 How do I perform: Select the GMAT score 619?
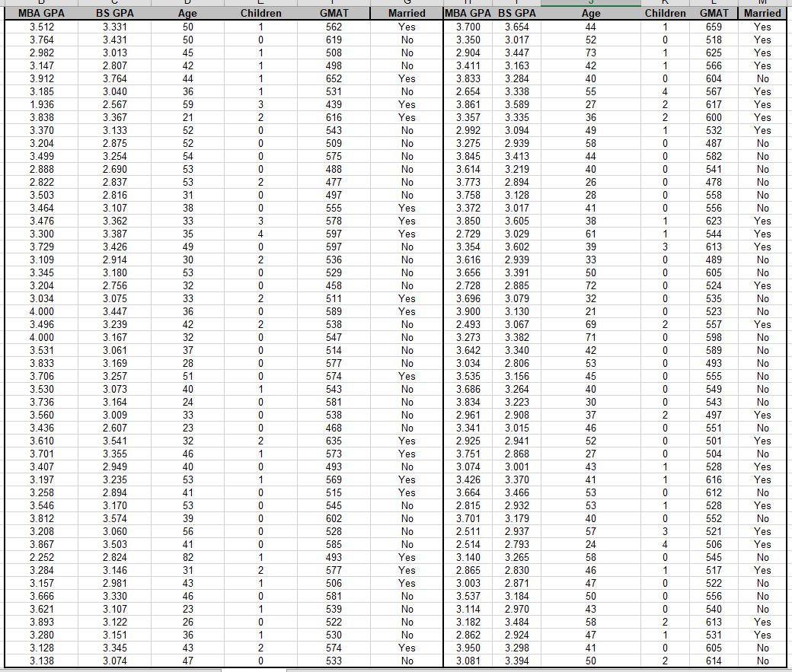pyautogui.click(x=334, y=40)
